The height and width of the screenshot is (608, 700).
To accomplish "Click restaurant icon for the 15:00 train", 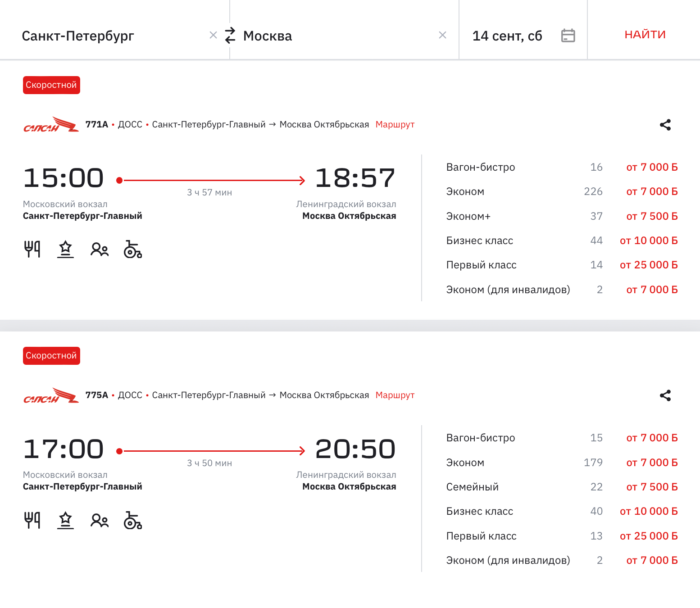I will point(32,249).
